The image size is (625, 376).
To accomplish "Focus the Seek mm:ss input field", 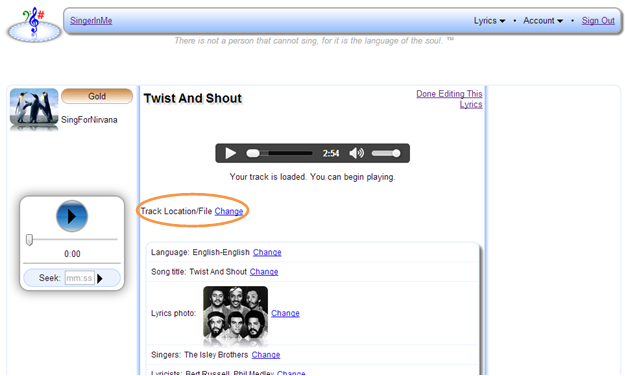I will (x=80, y=278).
